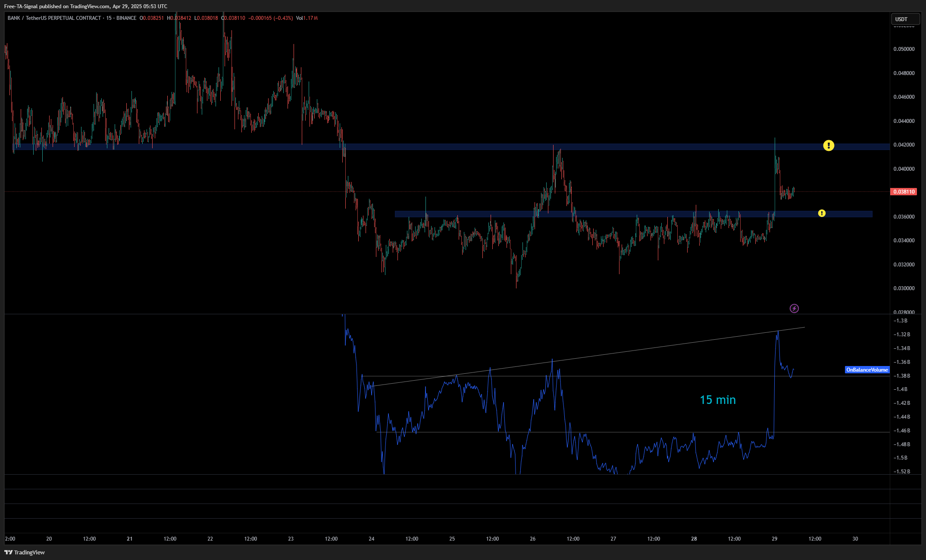Click the upper yellow exclamation alert marker

(x=829, y=146)
